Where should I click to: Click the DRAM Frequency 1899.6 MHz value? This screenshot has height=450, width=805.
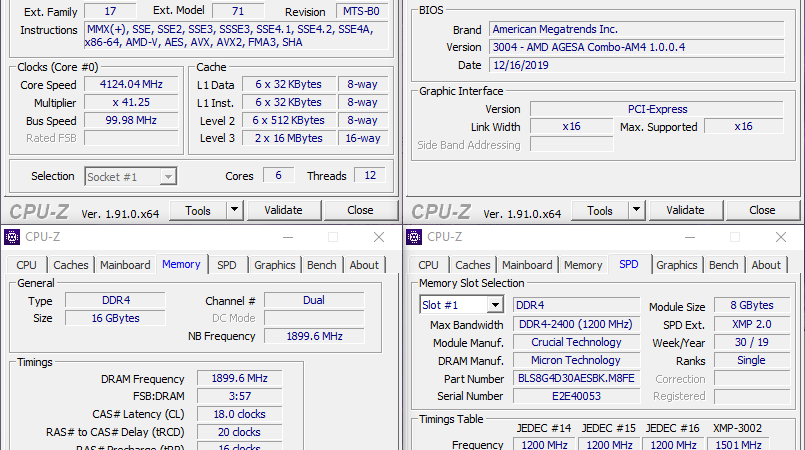coord(240,378)
